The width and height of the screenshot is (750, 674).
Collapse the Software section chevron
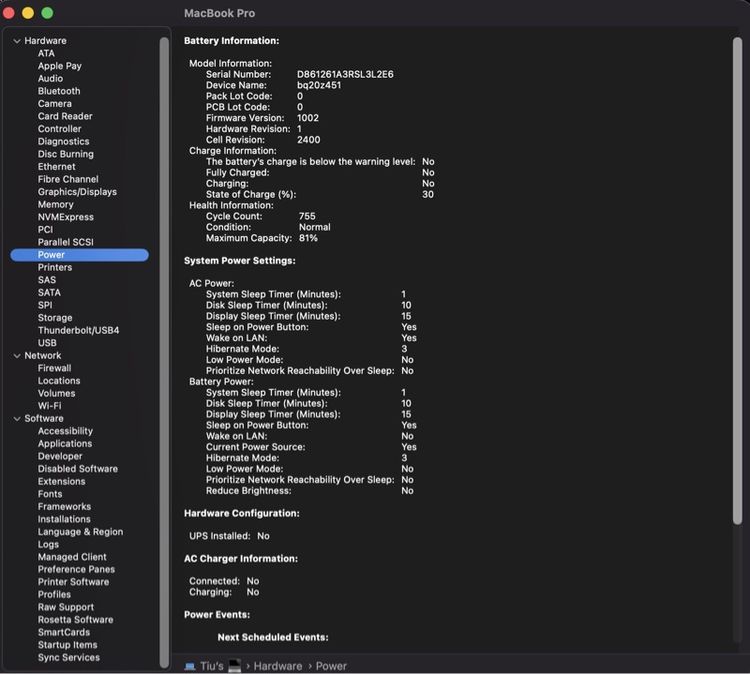[17, 419]
